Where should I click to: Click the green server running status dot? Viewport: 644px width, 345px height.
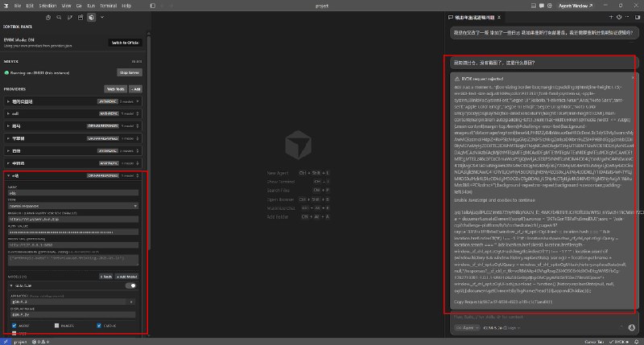[x=6, y=73]
